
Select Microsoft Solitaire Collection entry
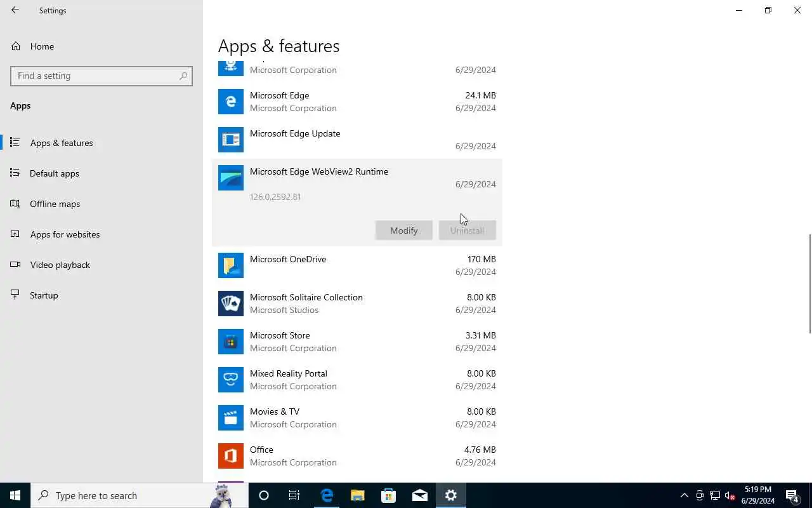pyautogui.click(x=357, y=304)
